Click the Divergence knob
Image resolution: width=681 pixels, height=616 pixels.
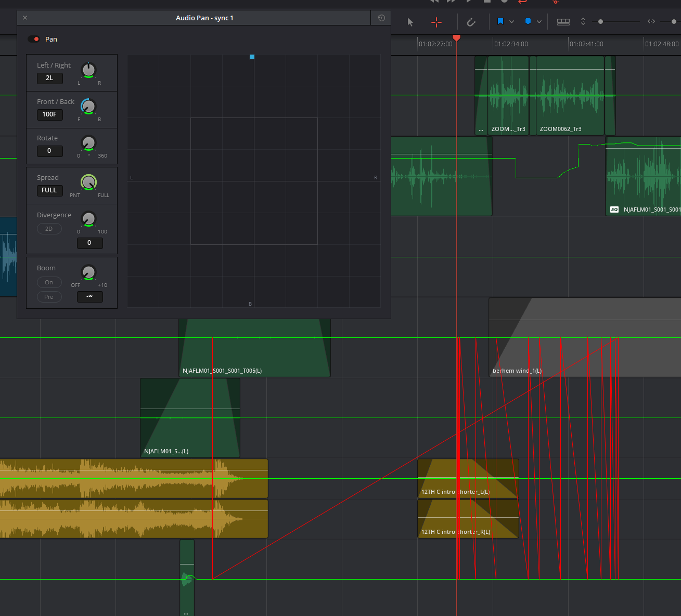tap(89, 219)
